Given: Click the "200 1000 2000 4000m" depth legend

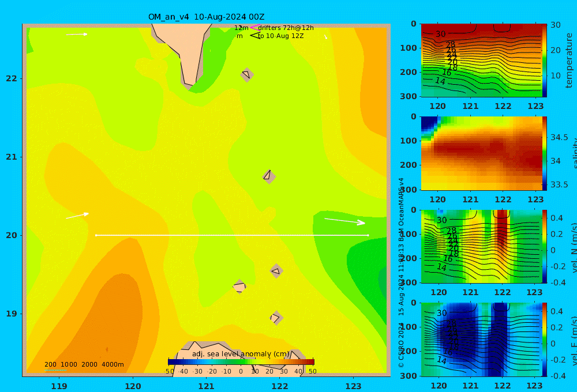Looking at the screenshot, I should pos(84,364).
